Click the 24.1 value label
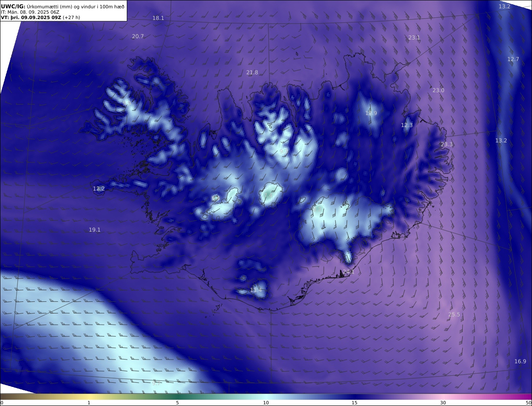The height and width of the screenshot is (406, 532). (x=348, y=272)
